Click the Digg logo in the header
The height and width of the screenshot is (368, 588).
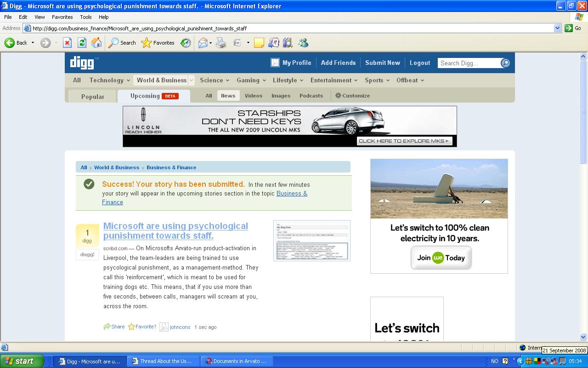pos(83,63)
